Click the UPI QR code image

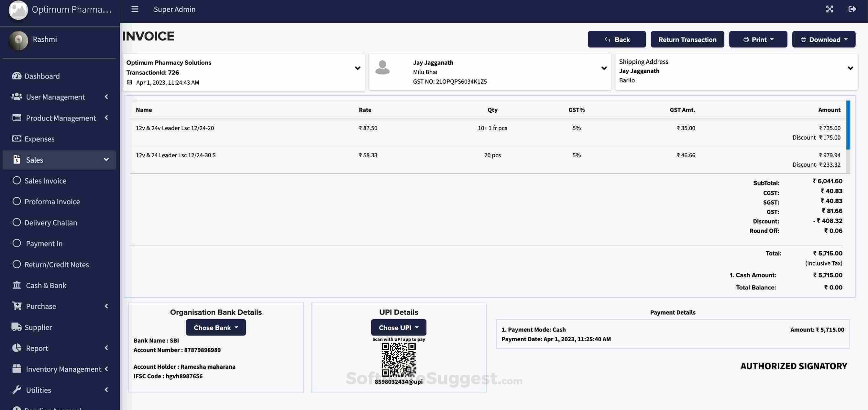pos(399,360)
